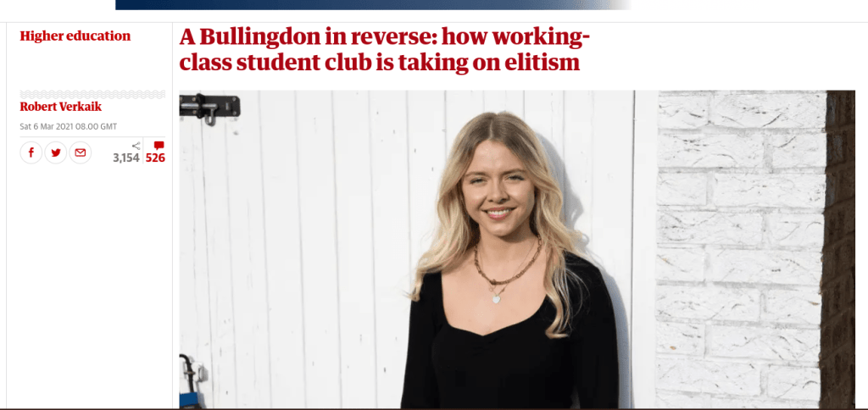Click the 3,154 shares count
Image resolution: width=868 pixels, height=410 pixels.
(x=126, y=158)
